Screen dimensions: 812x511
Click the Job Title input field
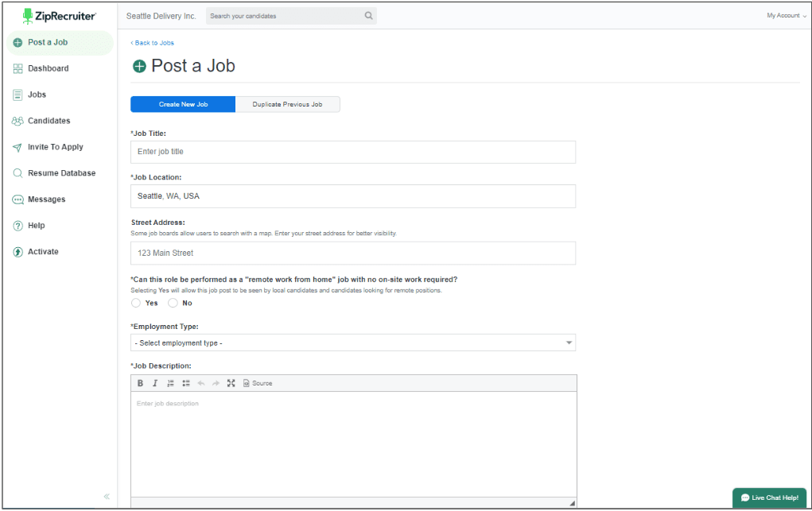352,152
